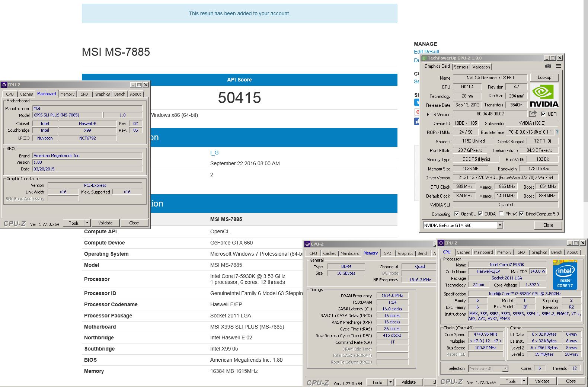Click the title icon of the CPU-Z Memory window
The width and height of the screenshot is (588, 387).
307,244
